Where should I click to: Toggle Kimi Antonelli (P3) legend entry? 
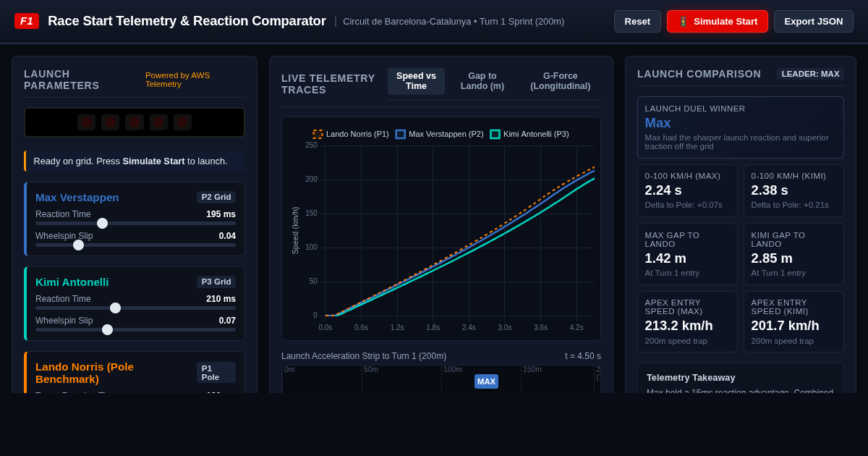coord(529,134)
